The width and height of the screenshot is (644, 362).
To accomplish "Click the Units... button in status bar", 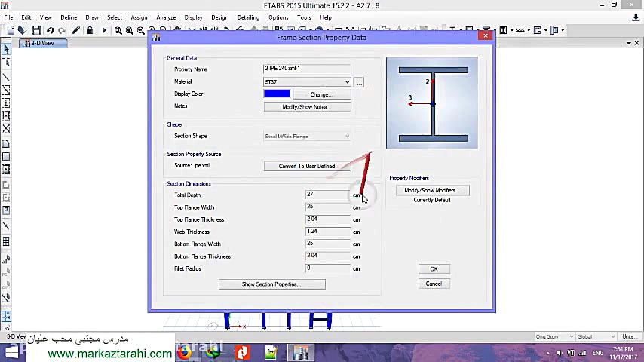I will tap(630, 336).
